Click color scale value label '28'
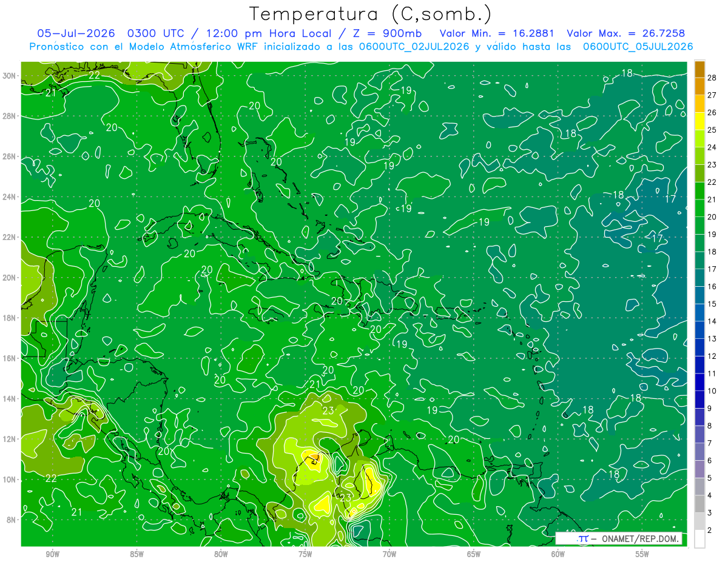The image size is (728, 562). pyautogui.click(x=712, y=77)
